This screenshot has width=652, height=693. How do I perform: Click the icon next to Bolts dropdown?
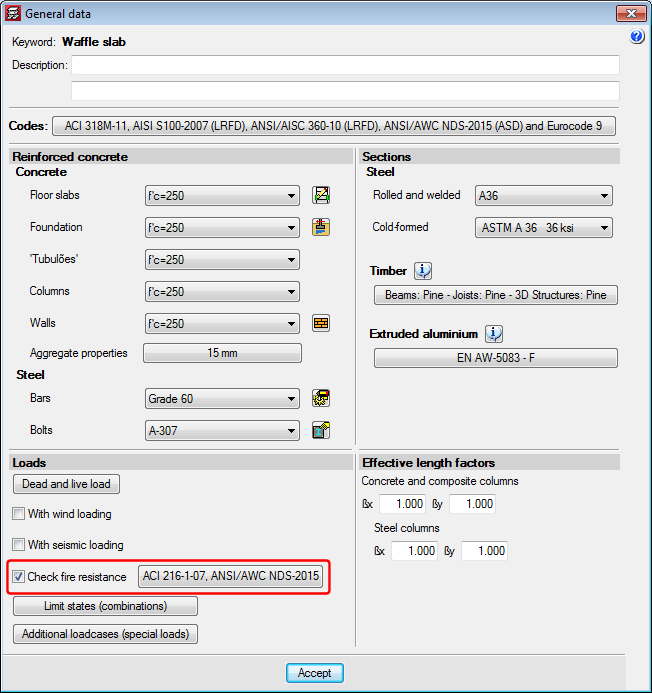click(321, 430)
